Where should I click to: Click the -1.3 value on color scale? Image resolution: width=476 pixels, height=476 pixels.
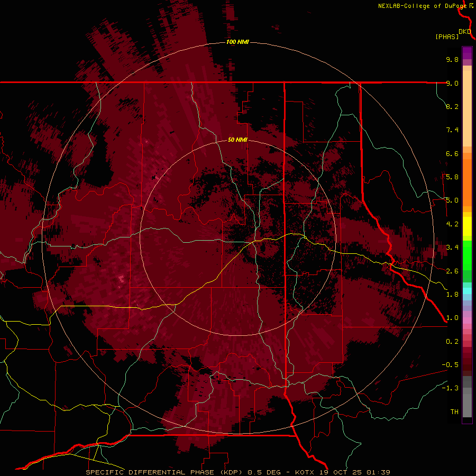click(x=450, y=388)
